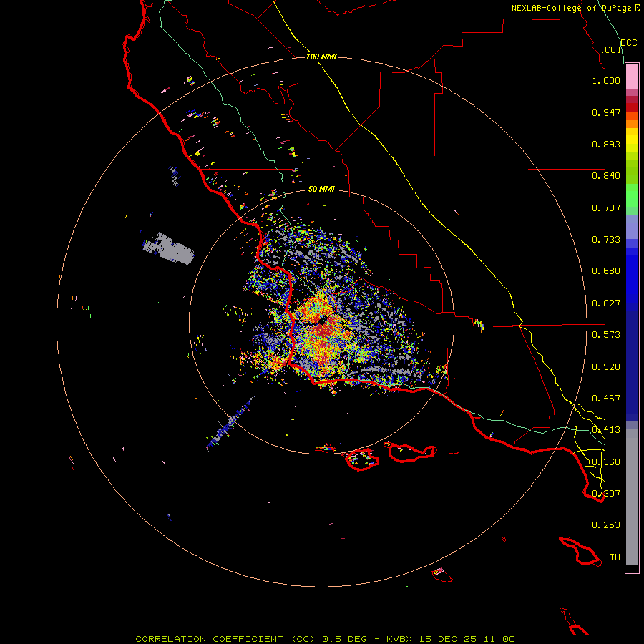644x644 pixels.
Task: Click the 0.680 scale value
Action: pyautogui.click(x=606, y=271)
